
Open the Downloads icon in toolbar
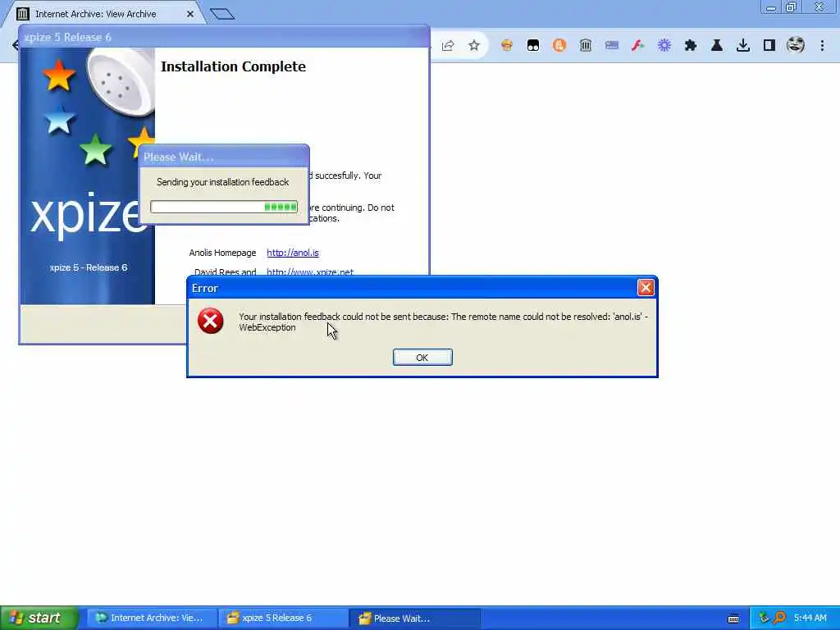click(x=743, y=46)
